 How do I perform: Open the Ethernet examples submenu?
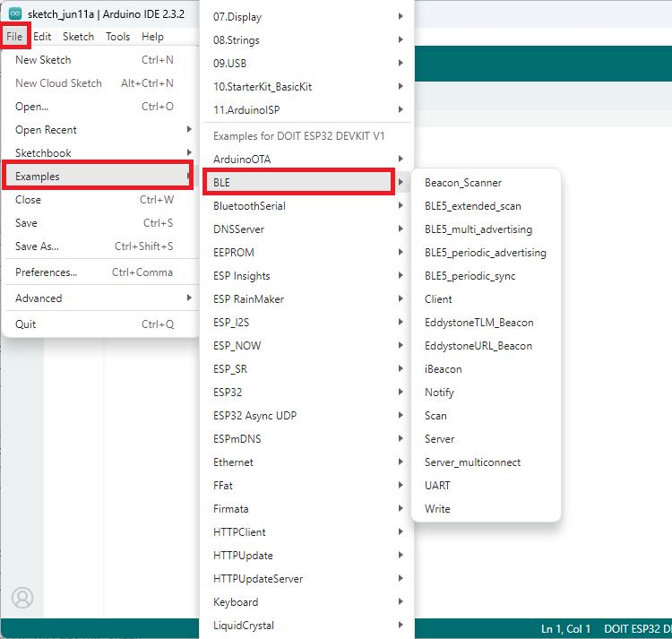click(x=306, y=462)
